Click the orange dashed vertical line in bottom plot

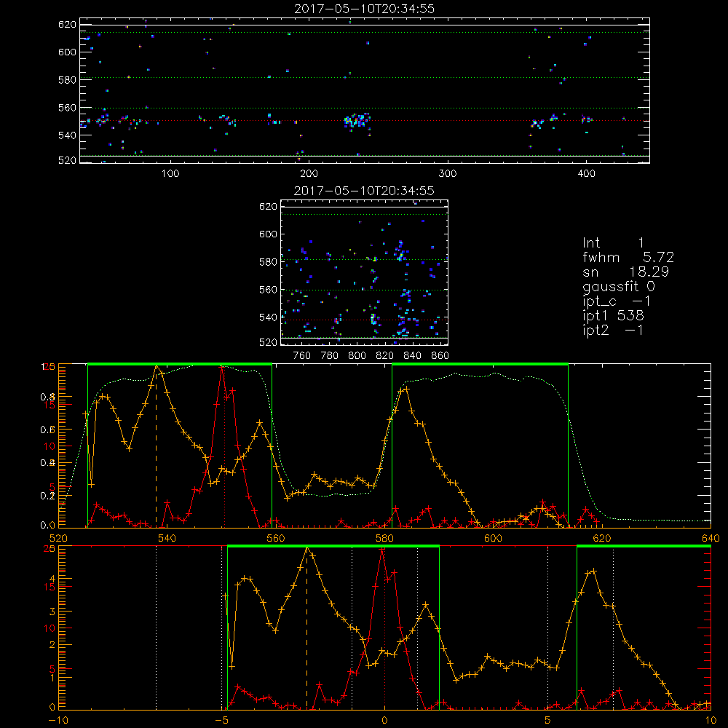[306, 629]
